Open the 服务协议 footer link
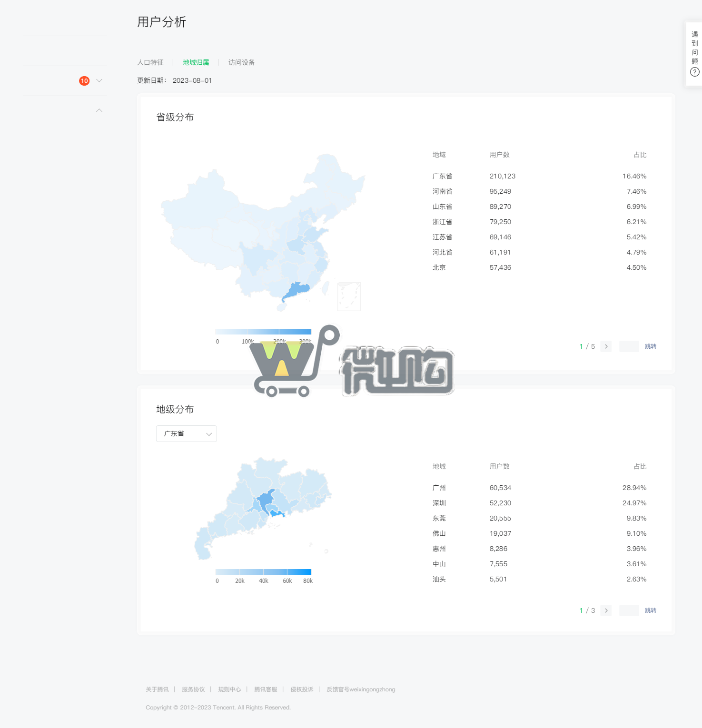 pos(193,689)
